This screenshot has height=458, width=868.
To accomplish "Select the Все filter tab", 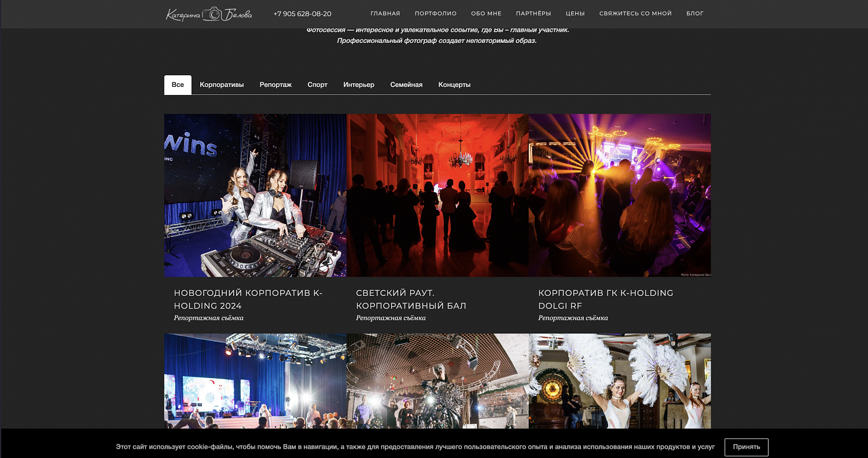I will (178, 85).
